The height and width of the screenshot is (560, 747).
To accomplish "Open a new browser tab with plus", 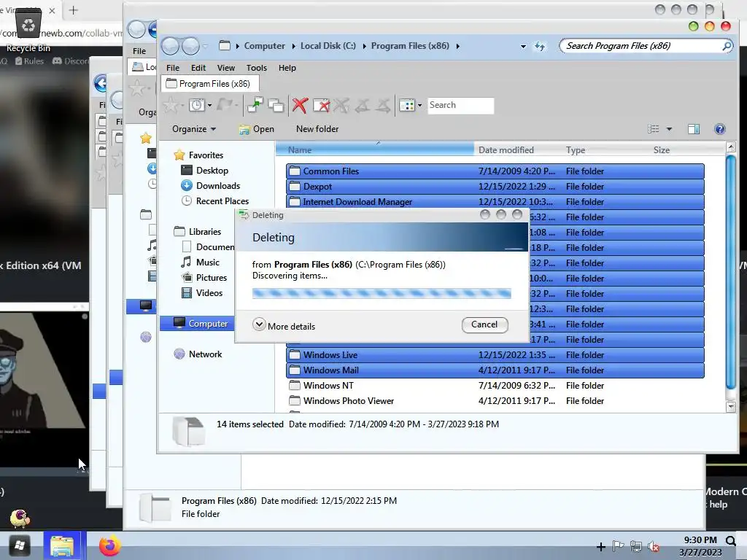I will [73, 10].
